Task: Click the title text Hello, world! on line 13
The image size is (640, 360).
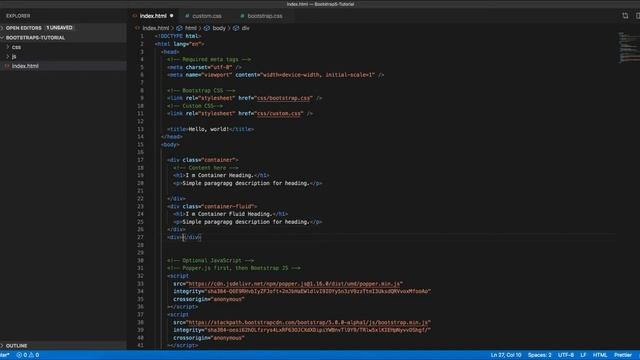Action: coord(209,129)
